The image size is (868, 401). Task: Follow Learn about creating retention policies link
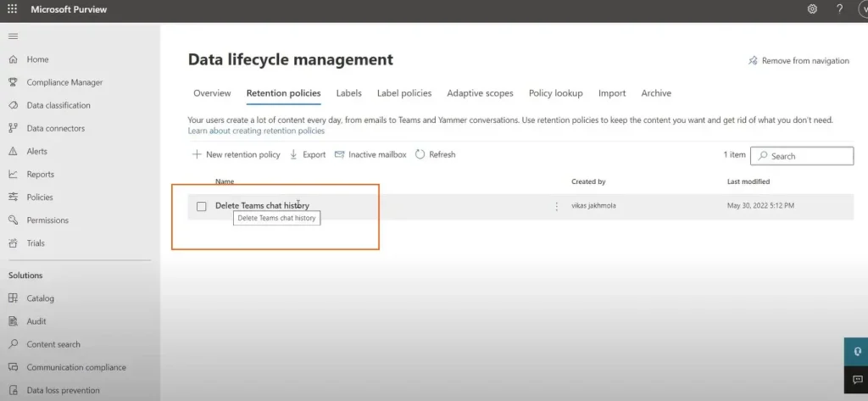click(x=256, y=131)
